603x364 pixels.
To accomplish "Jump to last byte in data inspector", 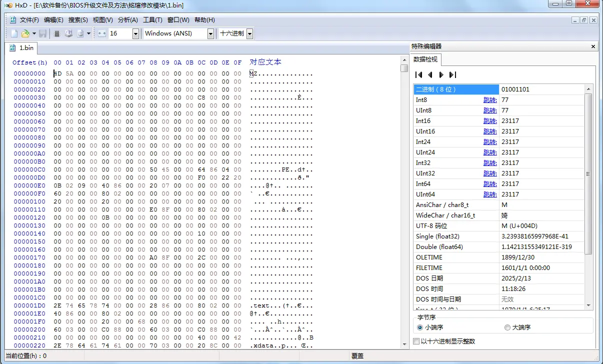I will [452, 74].
